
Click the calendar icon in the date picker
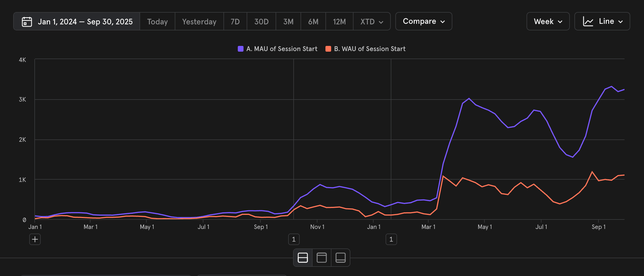pos(28,21)
